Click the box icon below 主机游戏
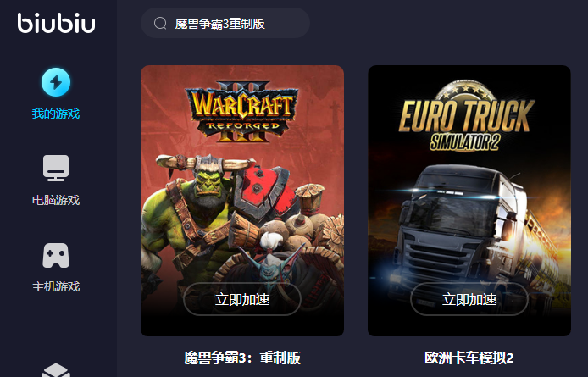The width and height of the screenshot is (588, 377). click(56, 370)
